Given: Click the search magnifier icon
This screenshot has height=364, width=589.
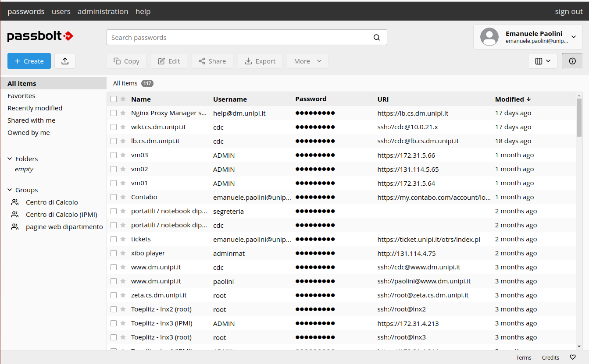Looking at the screenshot, I should 377,38.
